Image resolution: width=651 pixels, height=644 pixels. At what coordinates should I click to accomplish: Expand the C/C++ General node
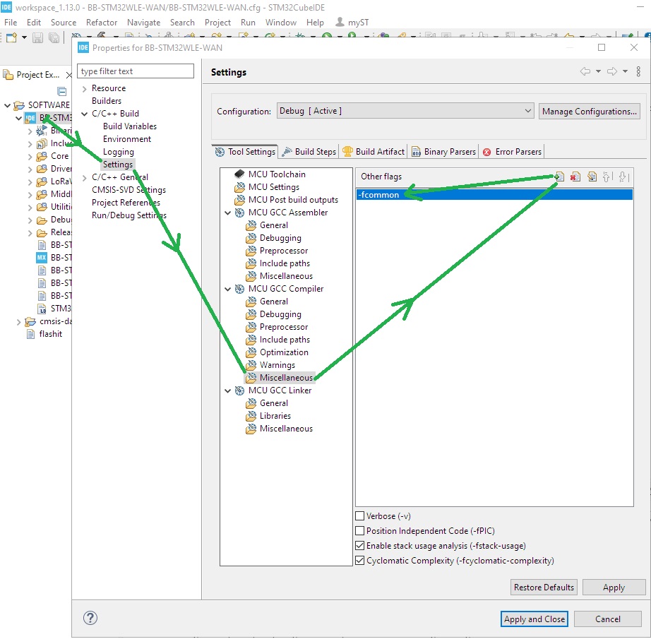[84, 178]
